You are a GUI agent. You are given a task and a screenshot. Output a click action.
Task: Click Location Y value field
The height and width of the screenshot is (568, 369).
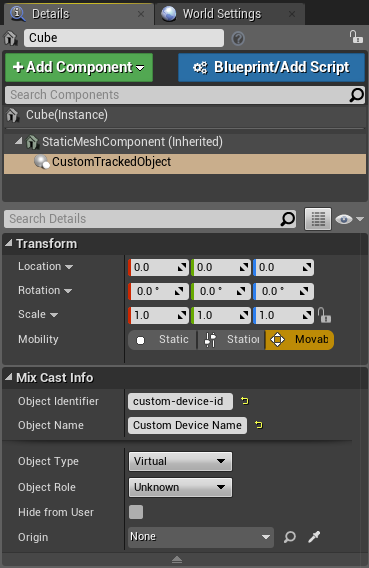click(221, 268)
